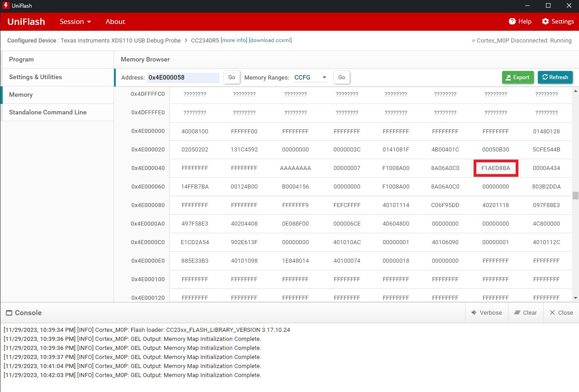Open the Session dropdown menu

(75, 22)
